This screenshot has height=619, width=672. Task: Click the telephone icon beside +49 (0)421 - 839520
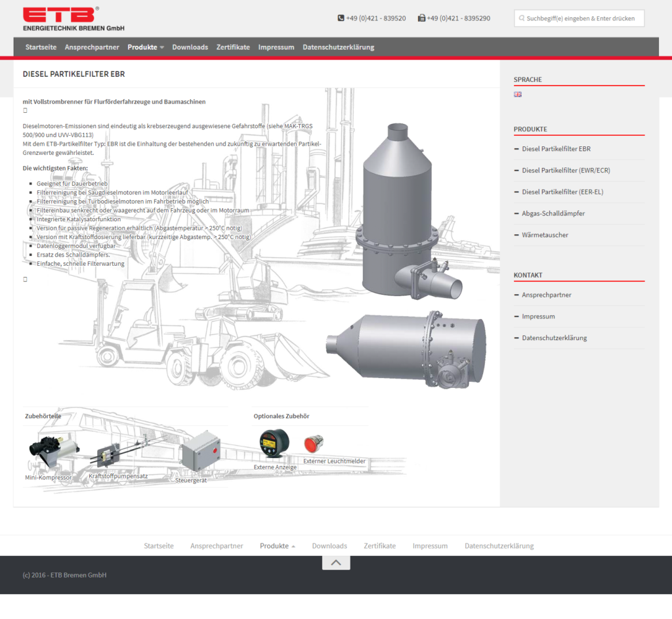pyautogui.click(x=341, y=18)
